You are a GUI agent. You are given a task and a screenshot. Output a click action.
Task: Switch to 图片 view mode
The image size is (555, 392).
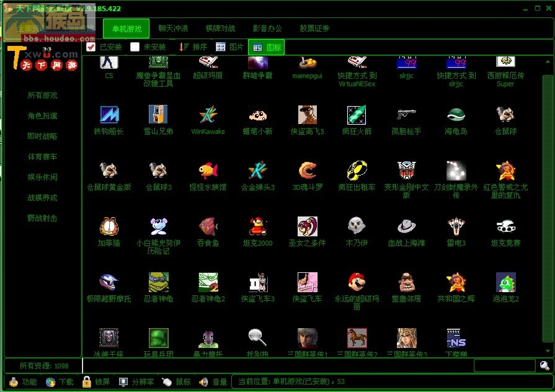pyautogui.click(x=229, y=47)
